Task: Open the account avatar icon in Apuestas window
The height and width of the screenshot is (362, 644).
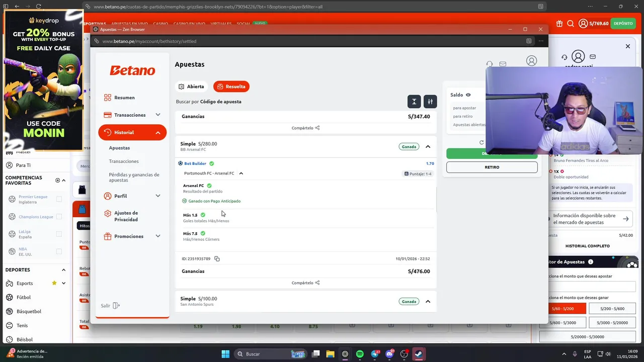Action: pyautogui.click(x=531, y=61)
